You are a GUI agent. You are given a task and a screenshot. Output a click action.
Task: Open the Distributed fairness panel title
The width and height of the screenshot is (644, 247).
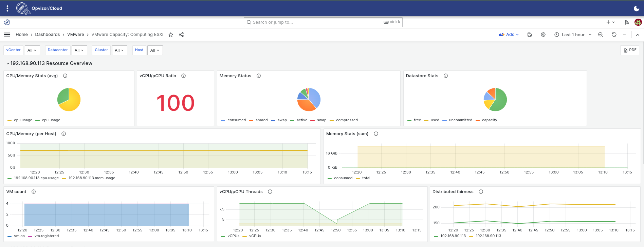pos(453,192)
